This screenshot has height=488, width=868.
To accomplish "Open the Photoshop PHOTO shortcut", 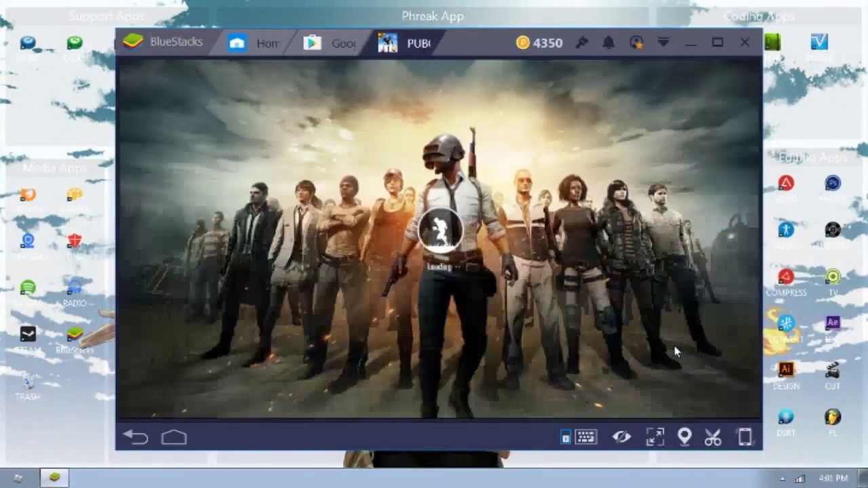I will [x=833, y=188].
